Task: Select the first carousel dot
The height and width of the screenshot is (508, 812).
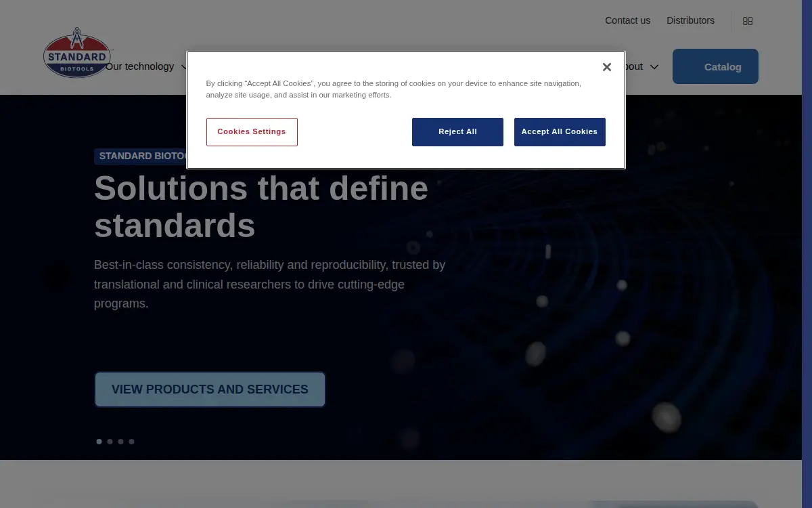Action: click(x=99, y=442)
